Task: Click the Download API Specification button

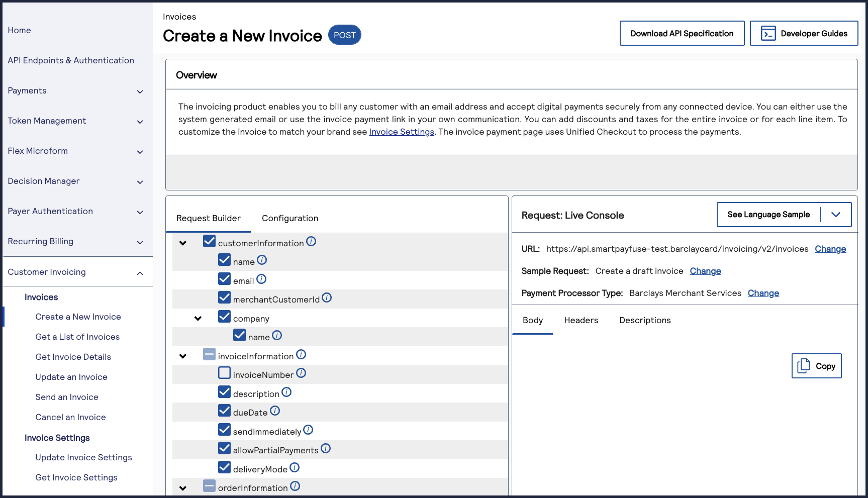Action: tap(682, 33)
